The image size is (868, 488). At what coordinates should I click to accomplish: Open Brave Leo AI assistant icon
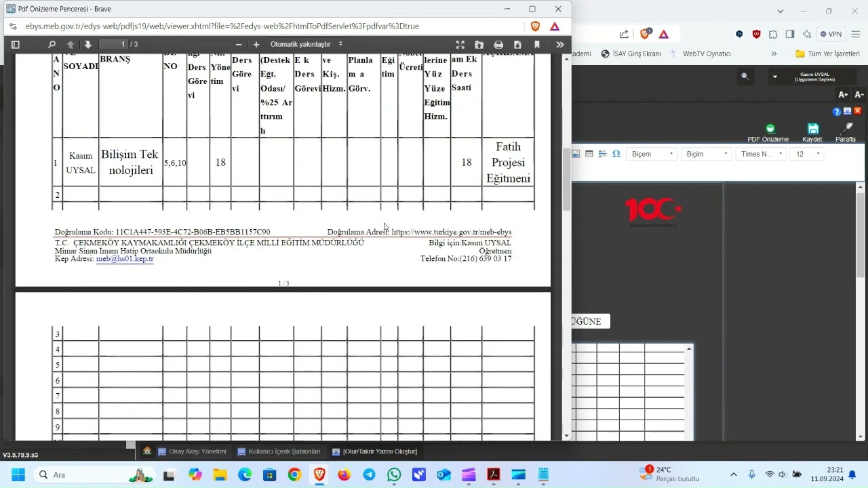pos(807,34)
